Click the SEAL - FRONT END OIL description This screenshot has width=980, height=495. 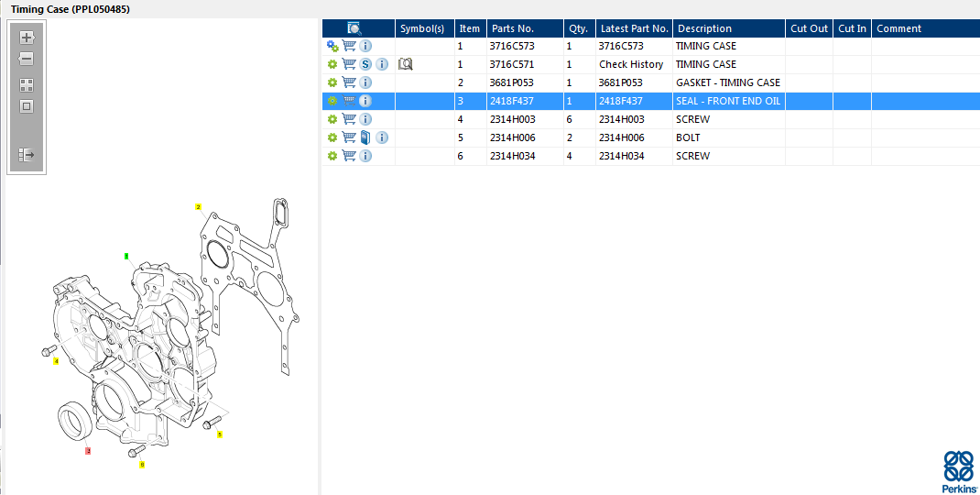pyautogui.click(x=728, y=101)
